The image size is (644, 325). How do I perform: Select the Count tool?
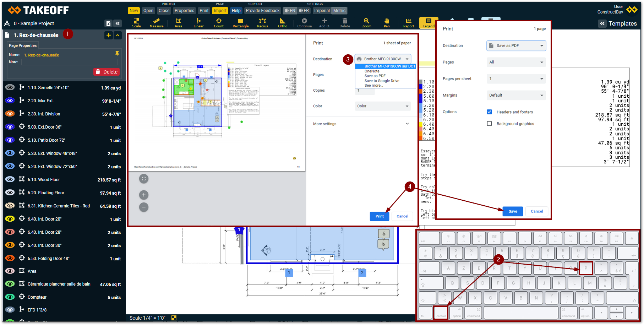click(219, 23)
